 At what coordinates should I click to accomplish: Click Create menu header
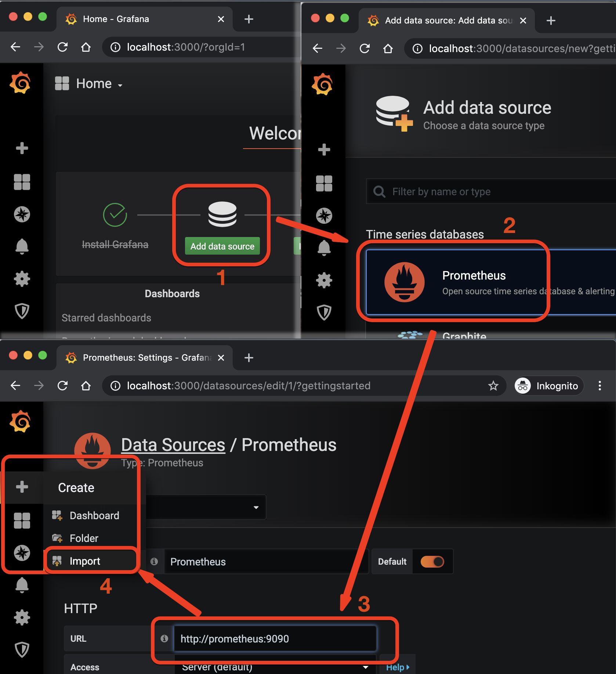pyautogui.click(x=76, y=488)
